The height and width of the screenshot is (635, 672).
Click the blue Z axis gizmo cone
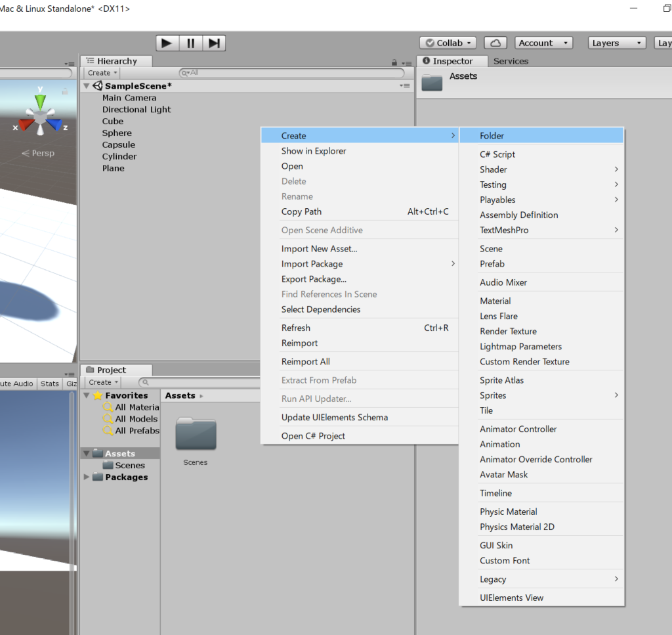[x=55, y=125]
